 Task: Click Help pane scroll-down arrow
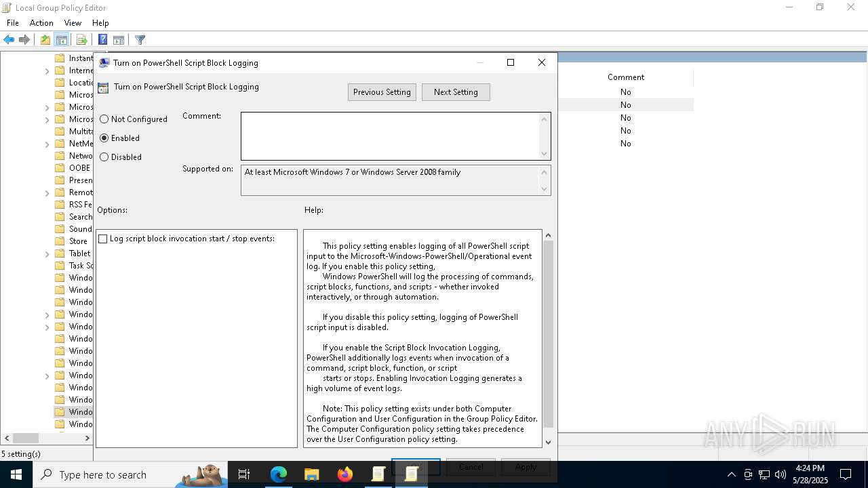point(549,442)
